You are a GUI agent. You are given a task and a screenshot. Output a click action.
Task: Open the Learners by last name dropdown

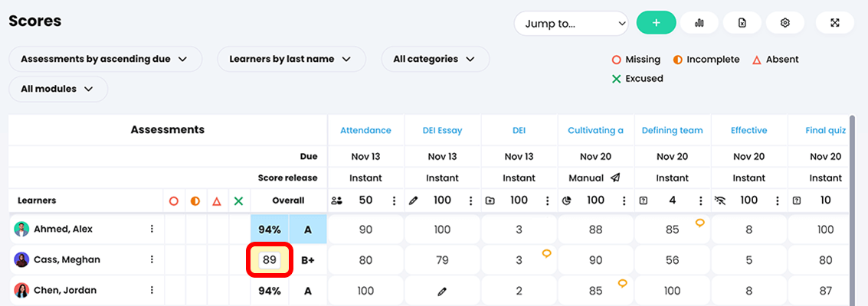coord(290,59)
